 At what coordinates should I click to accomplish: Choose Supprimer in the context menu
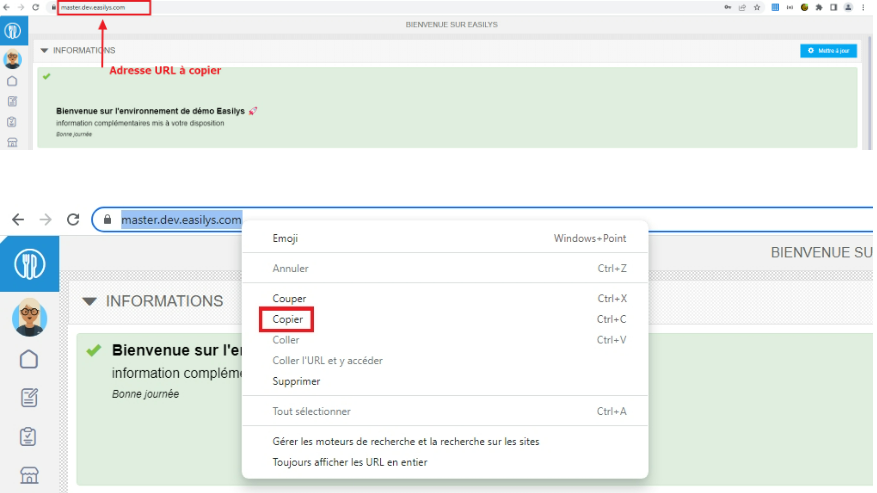(x=445, y=382)
